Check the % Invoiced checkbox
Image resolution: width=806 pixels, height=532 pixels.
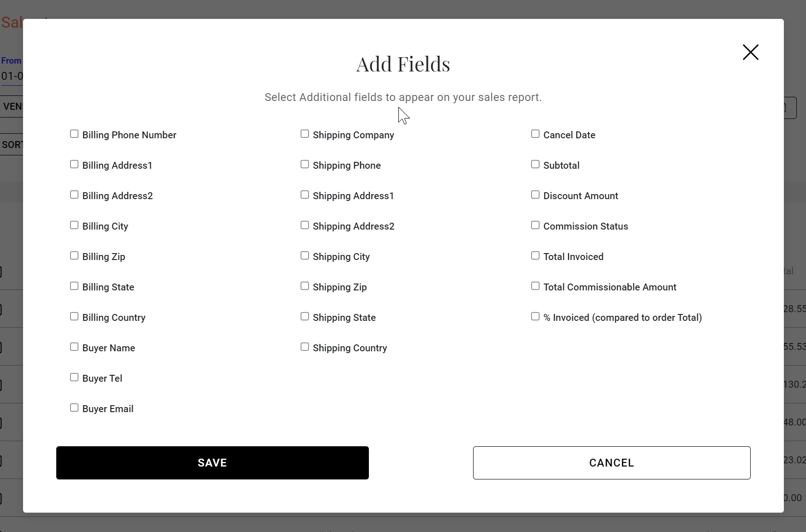(535, 317)
